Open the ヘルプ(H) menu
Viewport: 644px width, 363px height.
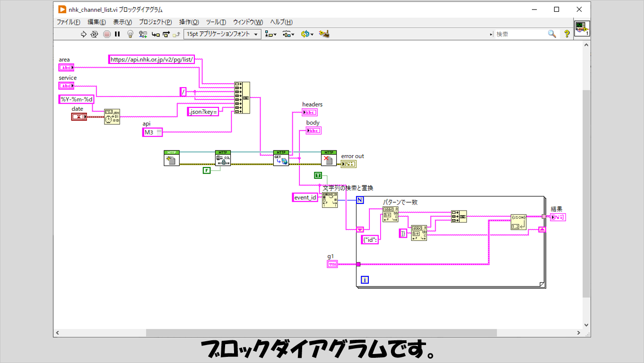coord(281,22)
